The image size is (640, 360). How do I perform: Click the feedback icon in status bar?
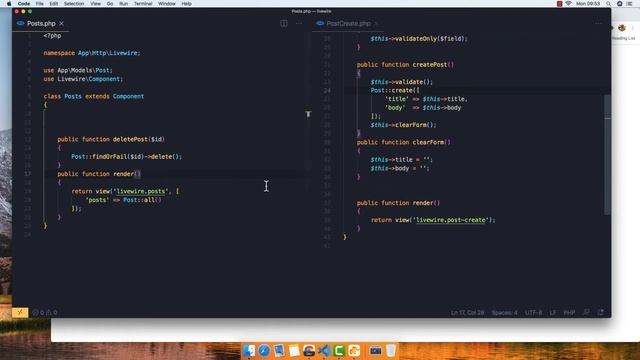pos(586,313)
